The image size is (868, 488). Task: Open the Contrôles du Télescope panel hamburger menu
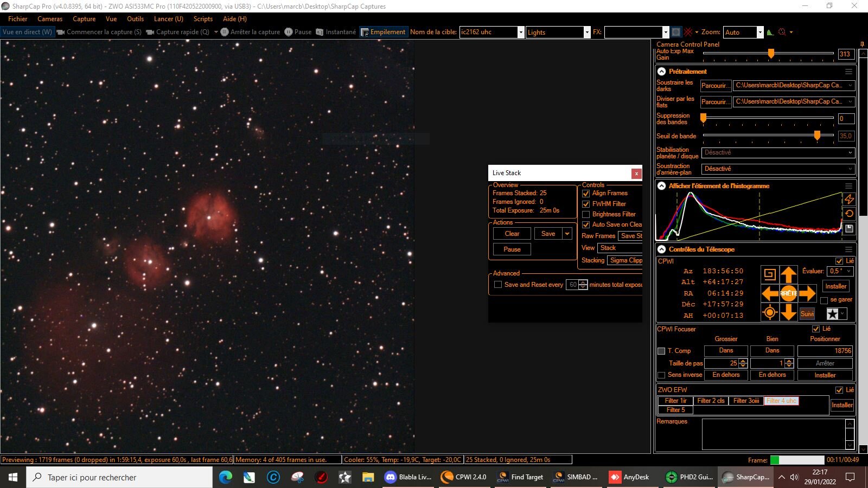(848, 249)
